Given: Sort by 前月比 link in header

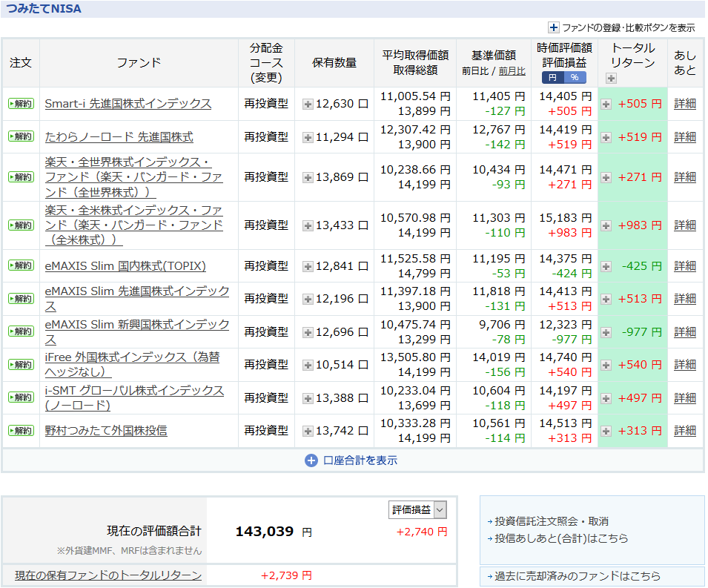Looking at the screenshot, I should pos(512,71).
